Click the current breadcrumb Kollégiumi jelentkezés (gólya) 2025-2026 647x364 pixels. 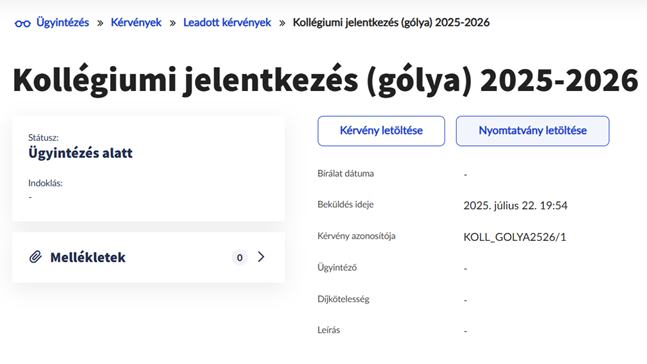[391, 22]
